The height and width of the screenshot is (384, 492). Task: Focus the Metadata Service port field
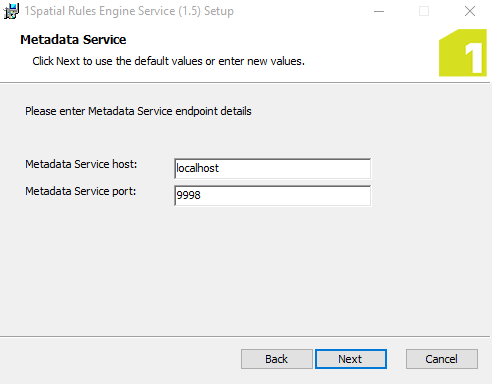pyautogui.click(x=272, y=196)
